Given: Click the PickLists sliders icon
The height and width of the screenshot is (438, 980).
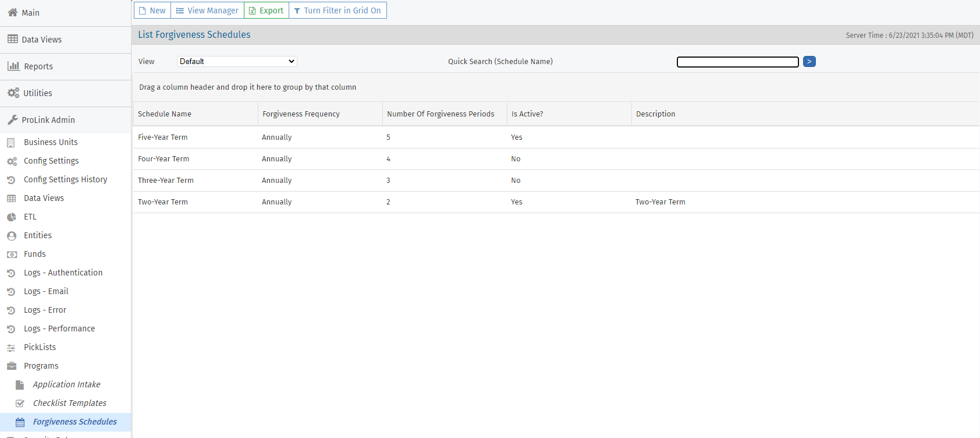Looking at the screenshot, I should 12,348.
